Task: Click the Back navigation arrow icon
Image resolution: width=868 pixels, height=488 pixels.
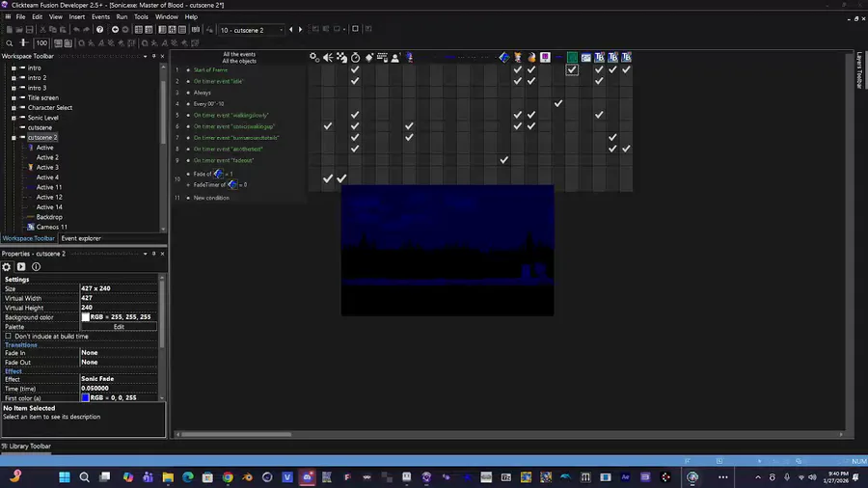Action: pos(115,29)
